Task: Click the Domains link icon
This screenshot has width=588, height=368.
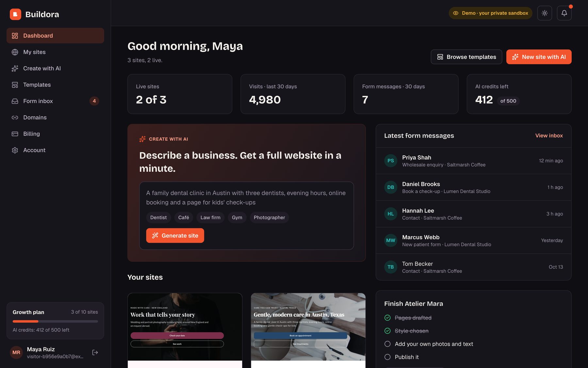Action: click(15, 117)
